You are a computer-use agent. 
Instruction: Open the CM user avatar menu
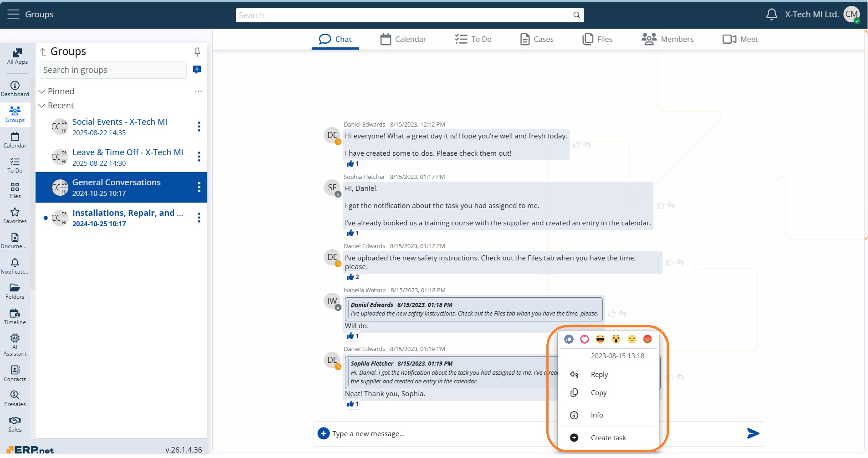(851, 15)
